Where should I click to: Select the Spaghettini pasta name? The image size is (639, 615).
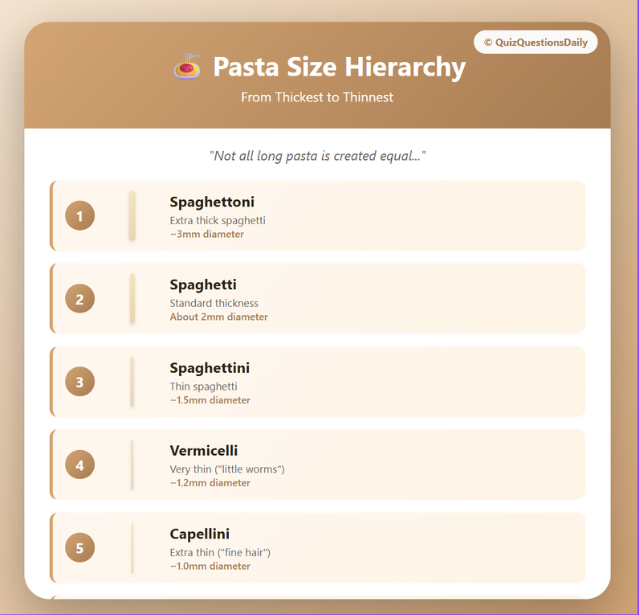210,368
